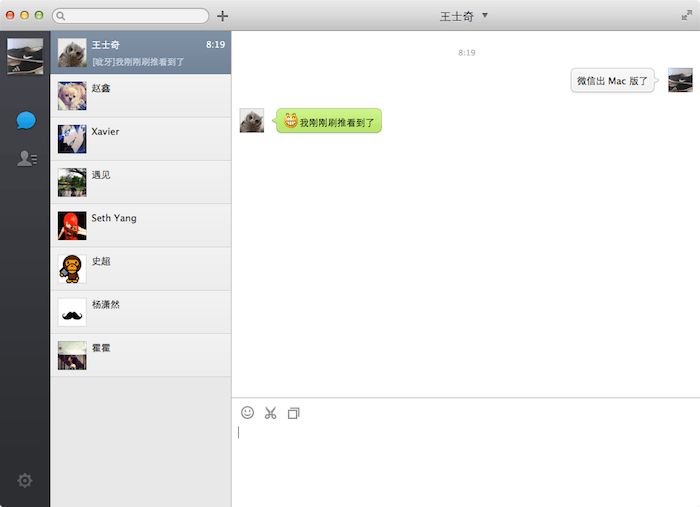Click the 王士奇 name in title bar
Viewport: 700px width, 507px height.
456,17
